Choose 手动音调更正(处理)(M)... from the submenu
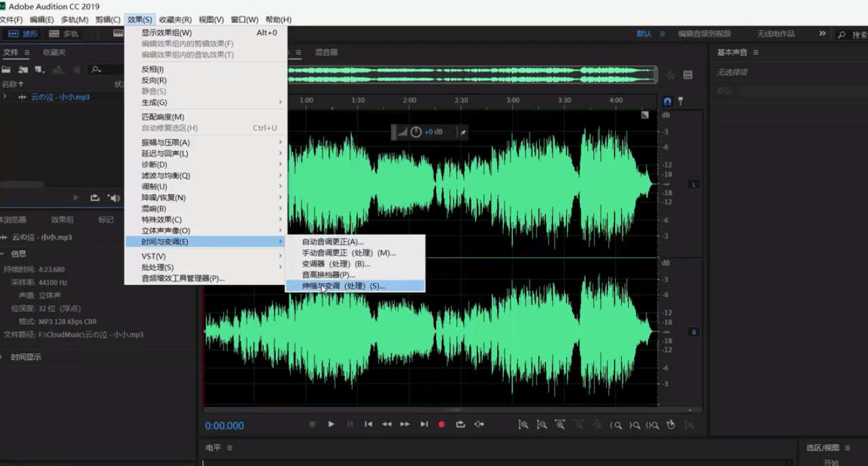 pos(355,252)
